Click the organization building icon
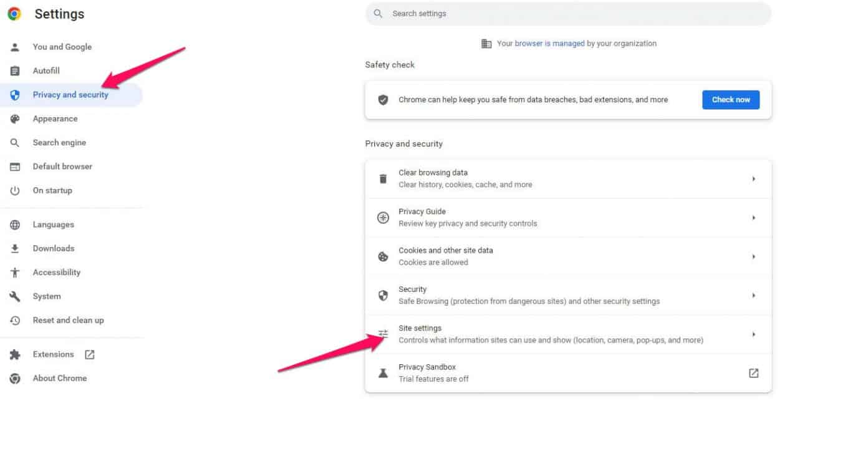868x451 pixels. coord(486,43)
